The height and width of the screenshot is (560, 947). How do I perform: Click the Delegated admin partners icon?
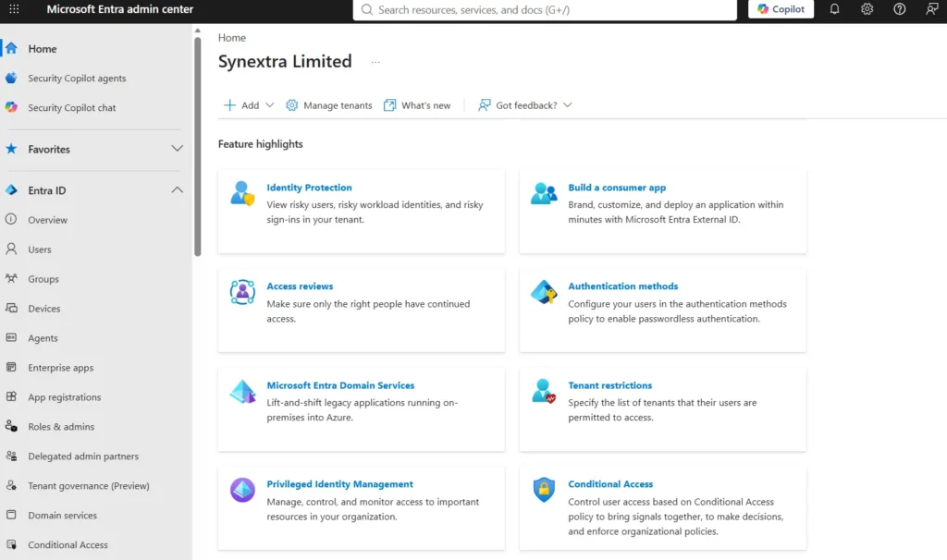(x=11, y=456)
